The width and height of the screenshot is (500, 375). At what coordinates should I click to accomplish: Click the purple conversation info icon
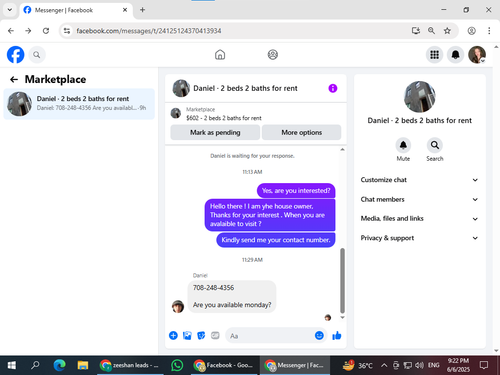click(333, 88)
